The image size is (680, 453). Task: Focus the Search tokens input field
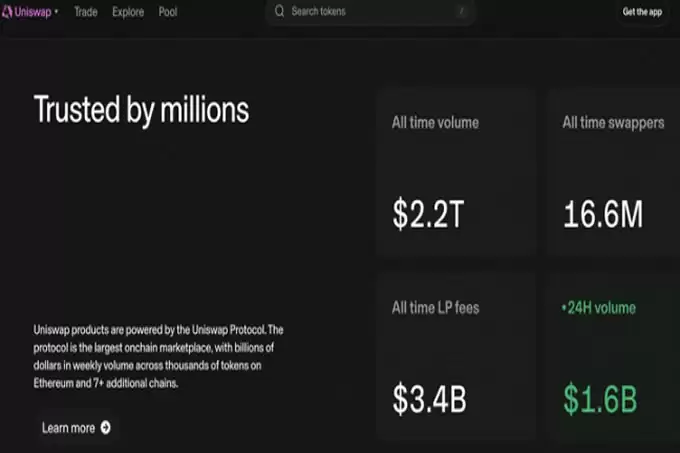pyautogui.click(x=371, y=11)
